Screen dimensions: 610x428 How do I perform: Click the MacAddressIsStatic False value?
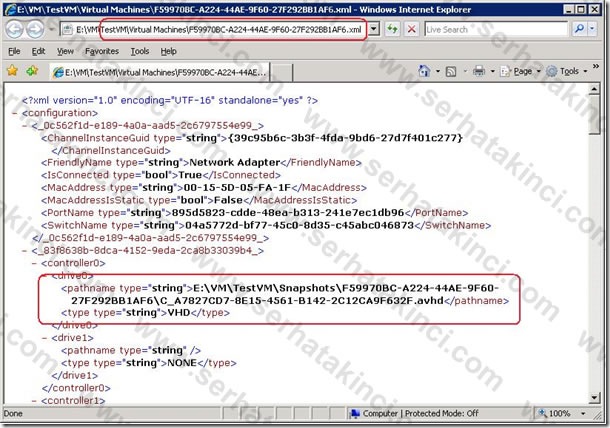[x=228, y=200]
